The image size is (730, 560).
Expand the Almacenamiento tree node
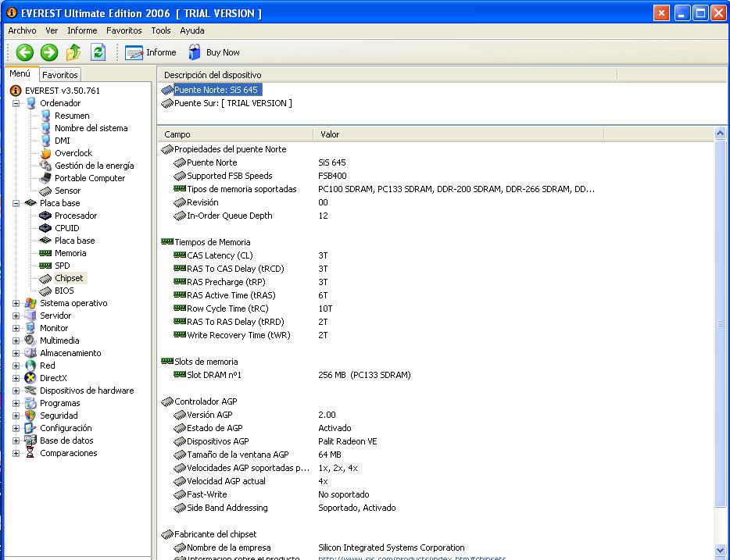pos(16,353)
